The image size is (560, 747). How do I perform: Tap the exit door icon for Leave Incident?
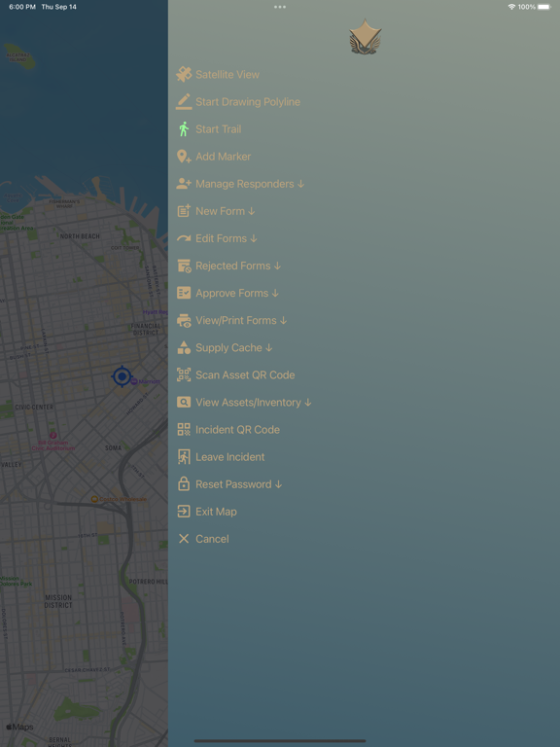point(184,457)
